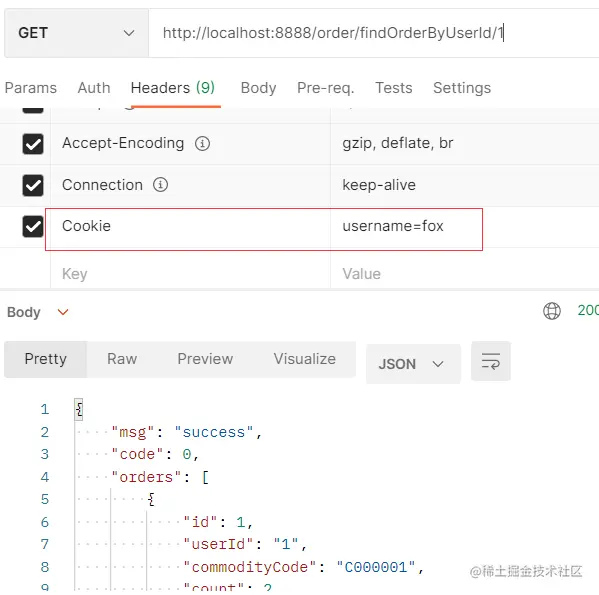Disable the Cookie header checkbox

tap(33, 226)
